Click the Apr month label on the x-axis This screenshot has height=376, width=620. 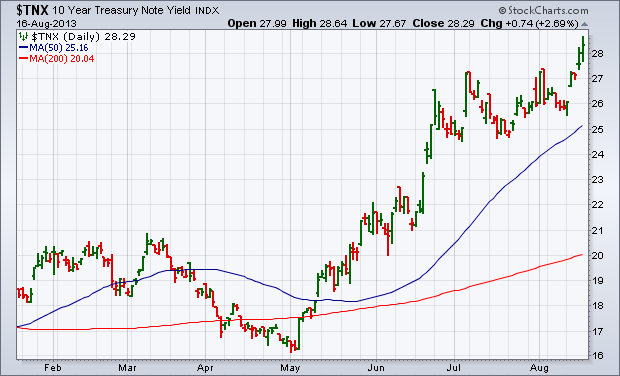205,368
